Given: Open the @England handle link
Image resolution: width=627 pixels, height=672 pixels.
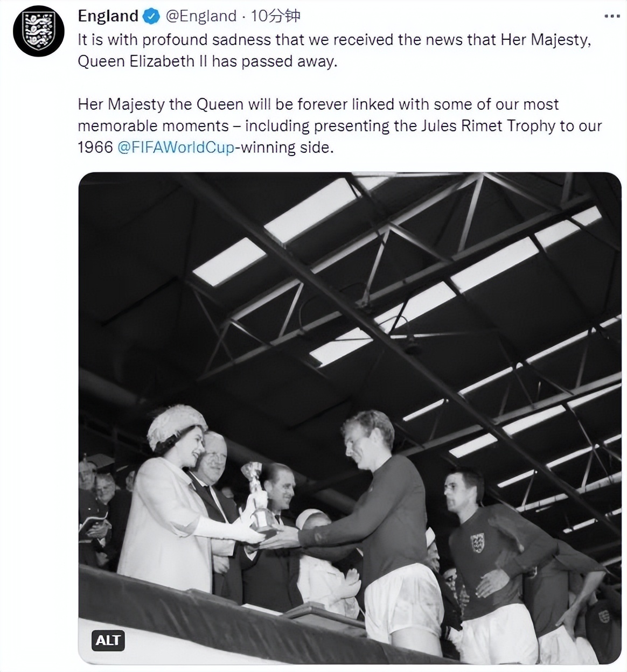Looking at the screenshot, I should pyautogui.click(x=200, y=16).
